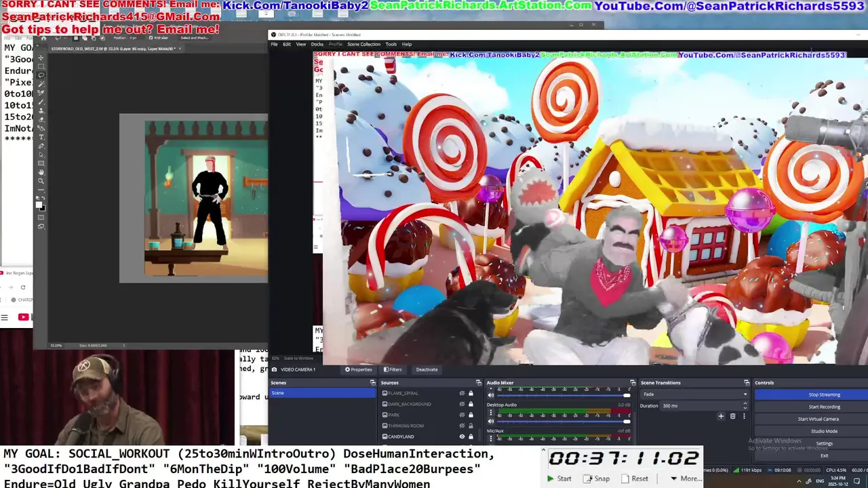The height and width of the screenshot is (488, 868).
Task: Click Snap on the stopwatch
Action: [x=597, y=479]
